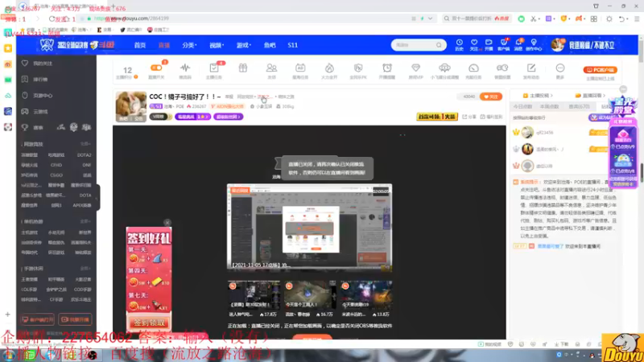Select DNF in the sidebar game list
The width and height of the screenshot is (644, 362).
click(x=87, y=165)
